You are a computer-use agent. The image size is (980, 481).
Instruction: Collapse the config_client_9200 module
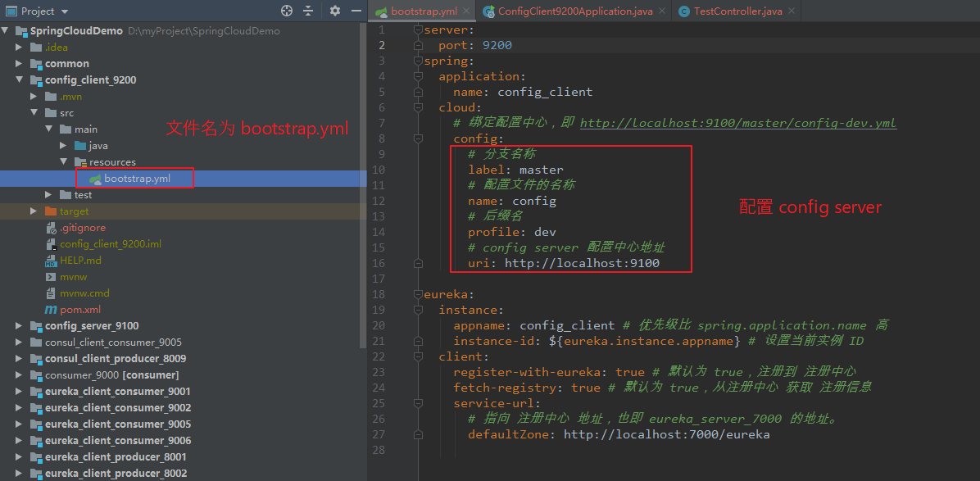pyautogui.click(x=20, y=80)
